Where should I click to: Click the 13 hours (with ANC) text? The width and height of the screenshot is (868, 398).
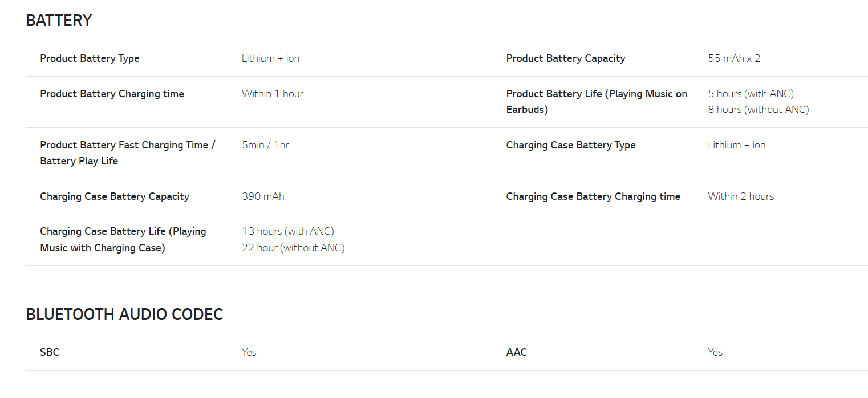coord(287,231)
